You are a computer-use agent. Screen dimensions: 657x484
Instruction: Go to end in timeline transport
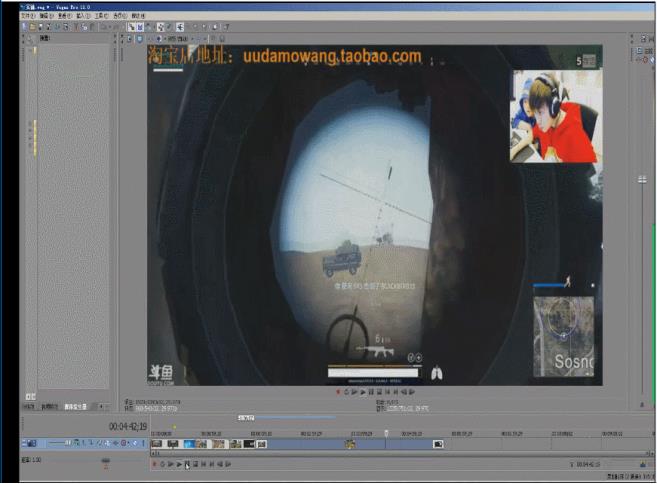[x=212, y=464]
